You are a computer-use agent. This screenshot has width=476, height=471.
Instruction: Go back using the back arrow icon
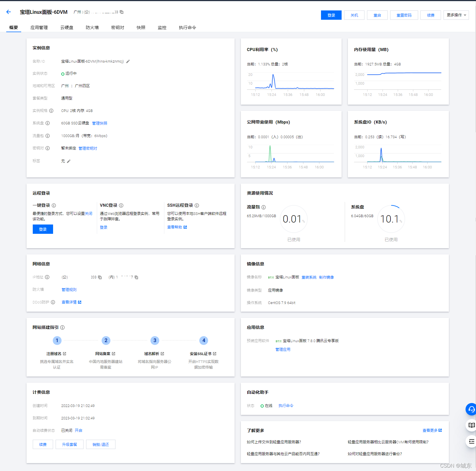tap(8, 12)
